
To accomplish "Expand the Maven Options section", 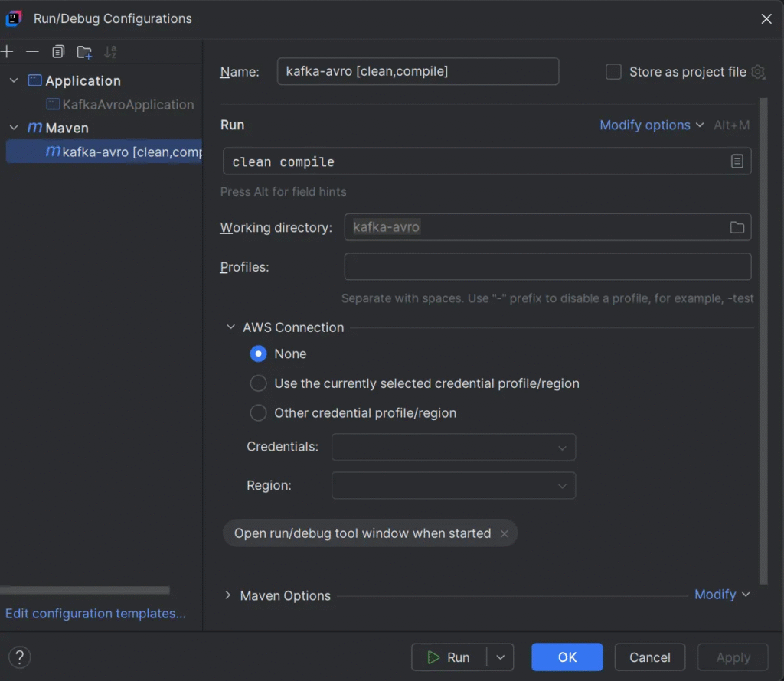I will coord(227,595).
